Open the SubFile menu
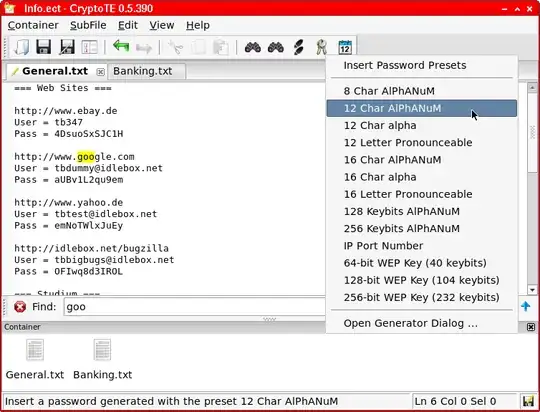The width and height of the screenshot is (540, 412). 88,25
